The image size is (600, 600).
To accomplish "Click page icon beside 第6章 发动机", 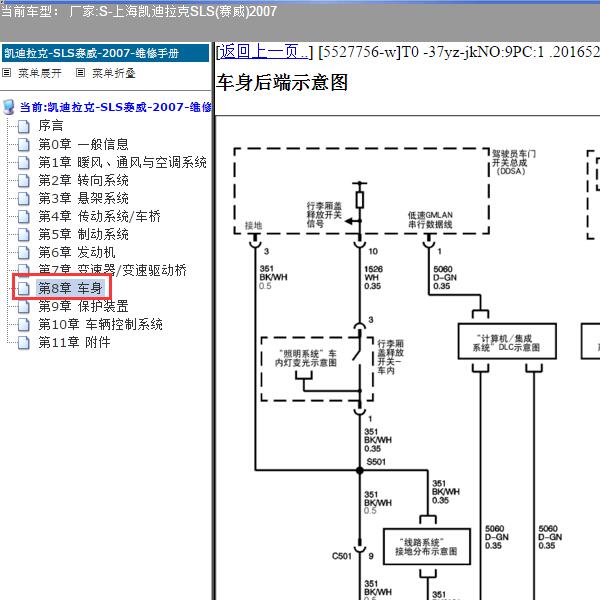I will point(24,252).
